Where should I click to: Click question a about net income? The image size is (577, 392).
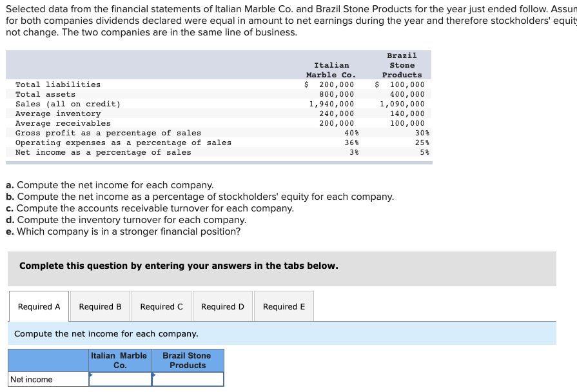110,185
